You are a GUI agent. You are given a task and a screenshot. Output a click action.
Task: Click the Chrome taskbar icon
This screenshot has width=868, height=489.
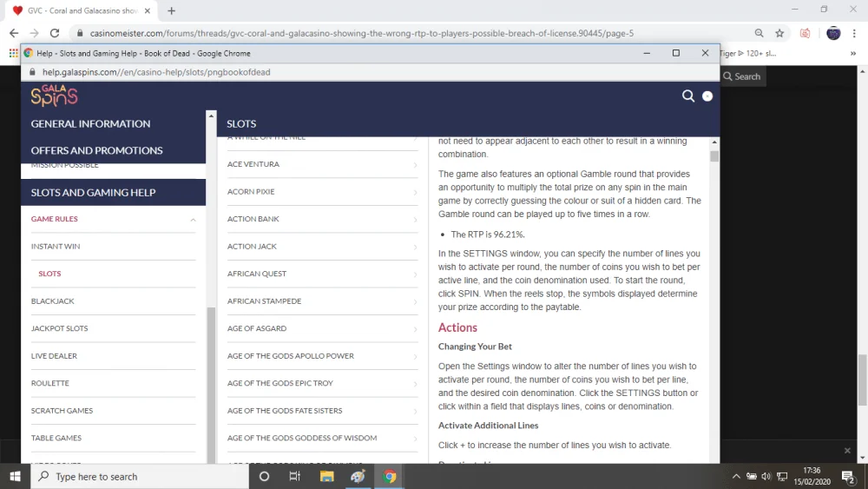pos(389,476)
